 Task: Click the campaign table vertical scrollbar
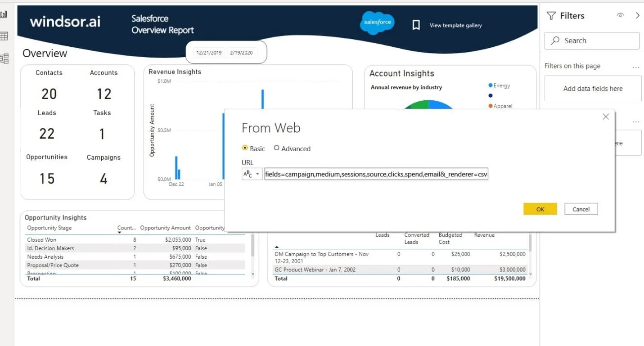[531, 243]
